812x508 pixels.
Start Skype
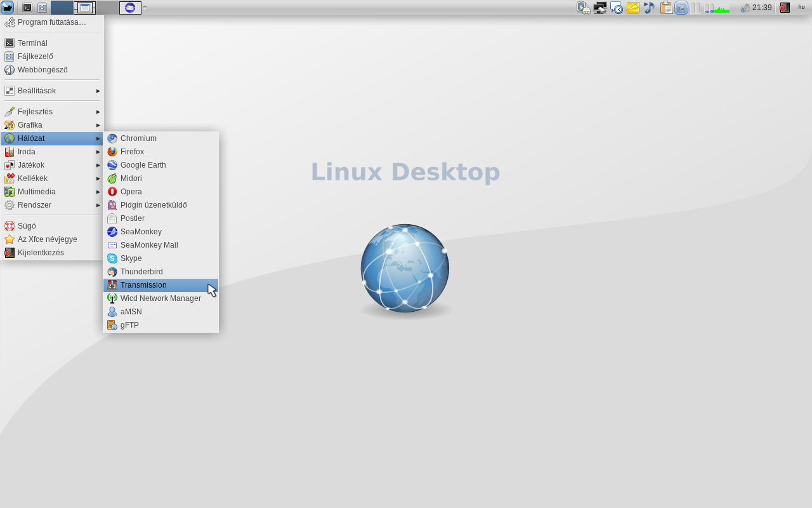[160, 258]
